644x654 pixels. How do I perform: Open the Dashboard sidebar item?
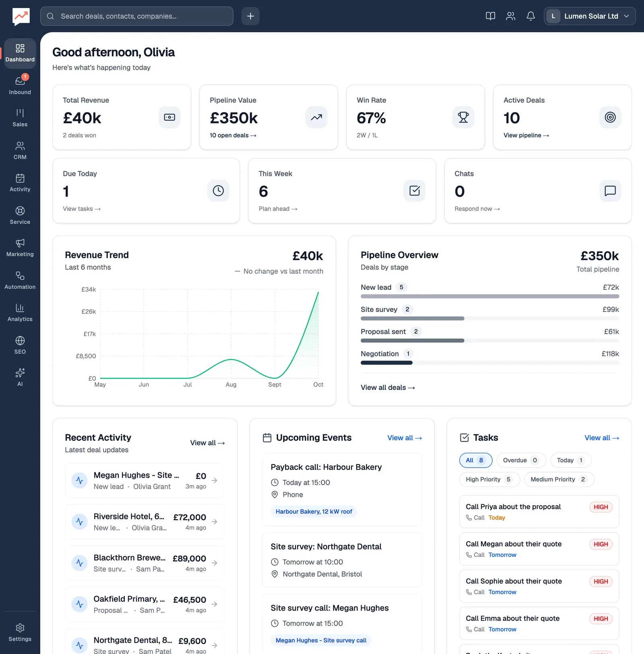pos(20,54)
